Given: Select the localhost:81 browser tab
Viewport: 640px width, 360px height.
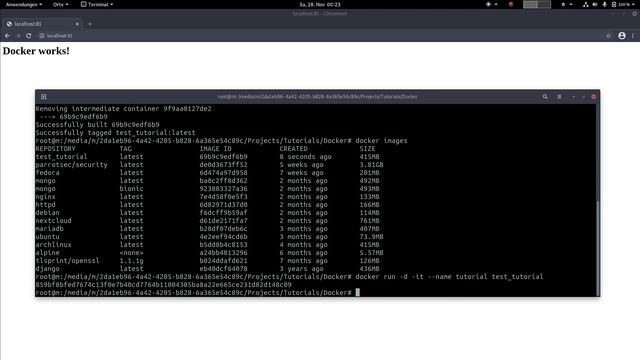Looking at the screenshot, I should [41, 24].
